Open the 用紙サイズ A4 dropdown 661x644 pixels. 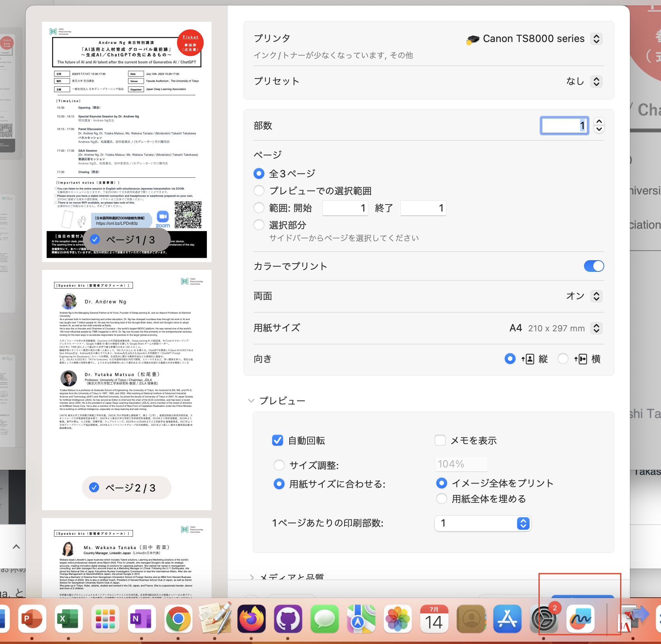[596, 328]
